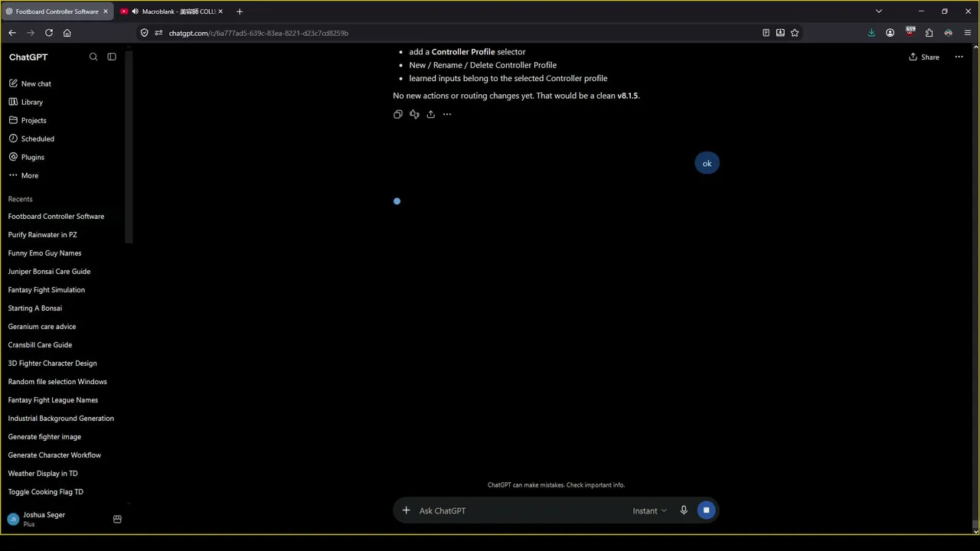Open the Random file selection Windows chat
The image size is (980, 551).
tap(57, 382)
